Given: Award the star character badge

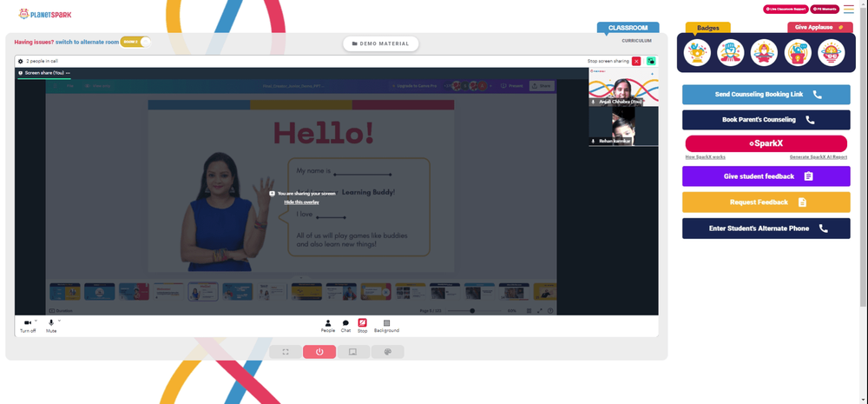Looking at the screenshot, I should point(764,53).
